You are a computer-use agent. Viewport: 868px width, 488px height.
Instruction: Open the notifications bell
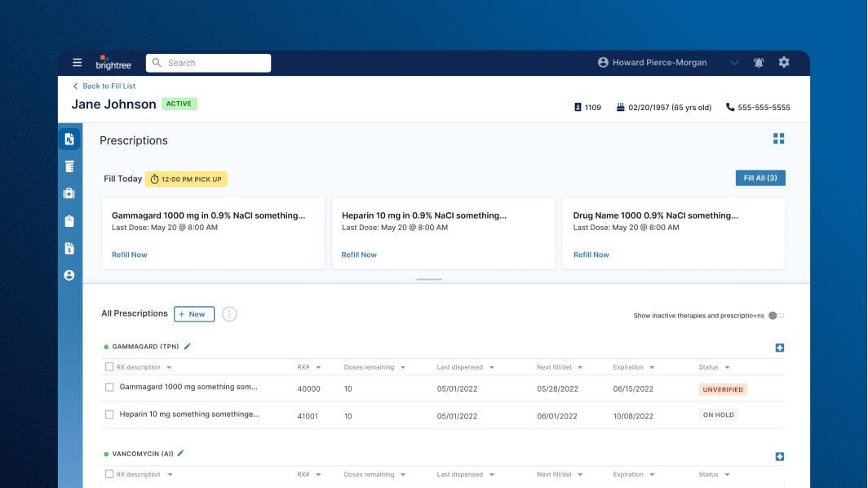pyautogui.click(x=759, y=63)
